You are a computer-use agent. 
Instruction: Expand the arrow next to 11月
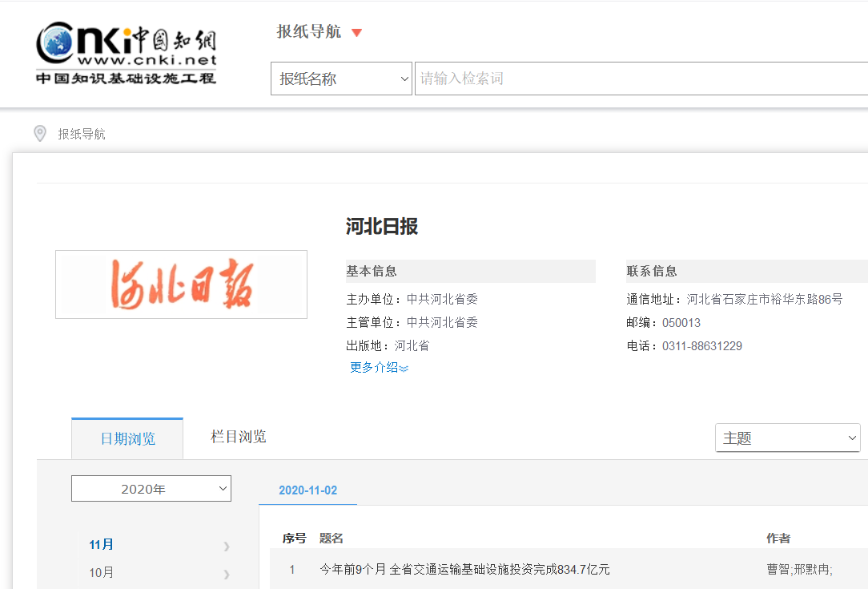point(226,547)
